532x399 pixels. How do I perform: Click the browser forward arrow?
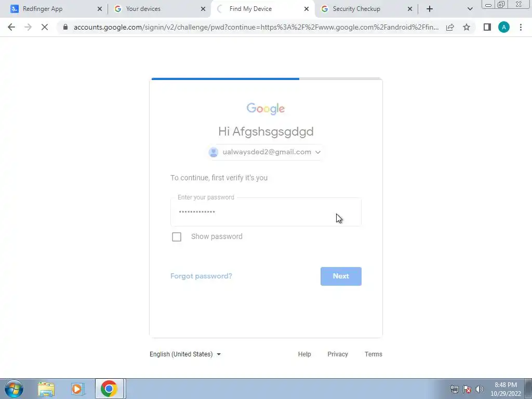[x=28, y=27]
